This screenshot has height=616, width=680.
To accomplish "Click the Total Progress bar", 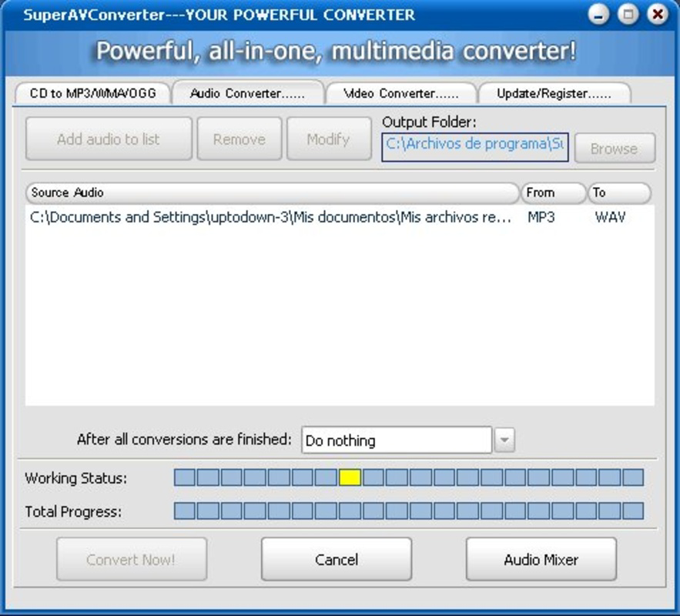I will (x=408, y=511).
